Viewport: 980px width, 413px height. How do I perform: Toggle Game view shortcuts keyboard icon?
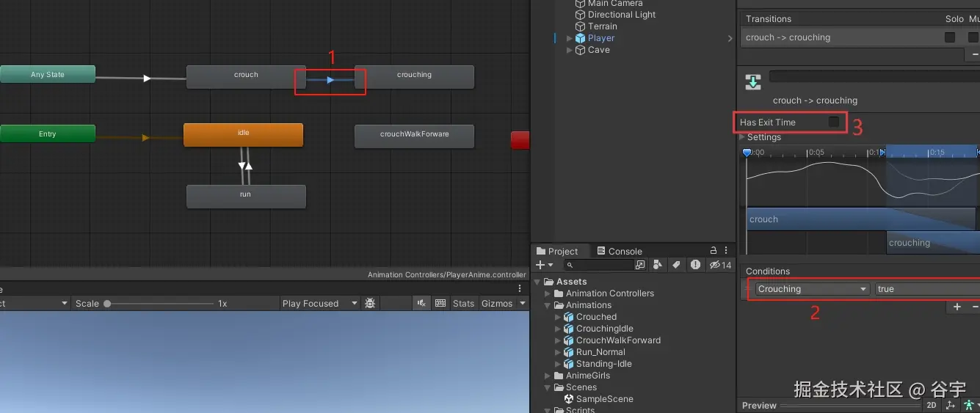point(440,303)
